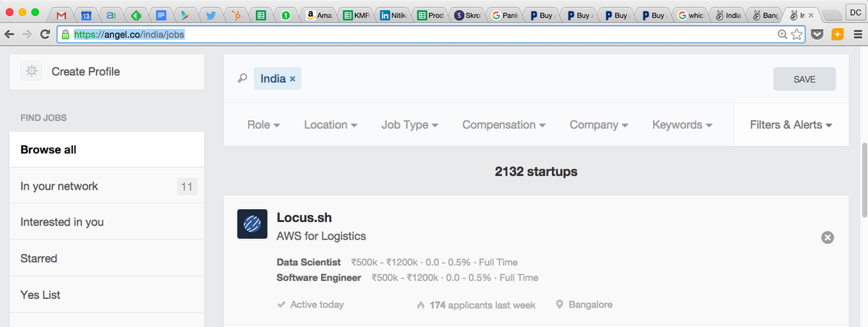Click the angel.co address bar
Screen dimensions: 868x327
click(432, 34)
